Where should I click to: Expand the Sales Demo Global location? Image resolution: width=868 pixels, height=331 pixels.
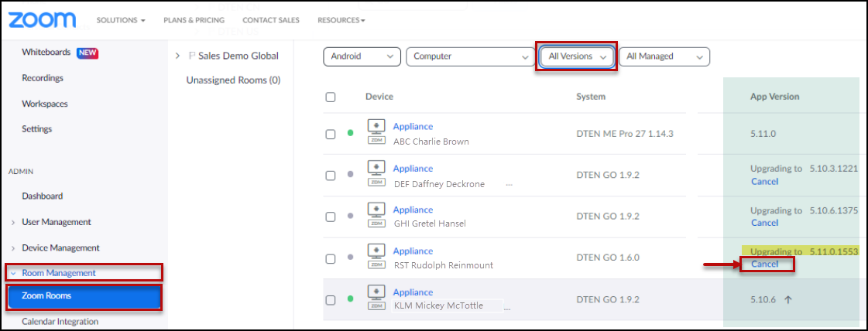(177, 56)
